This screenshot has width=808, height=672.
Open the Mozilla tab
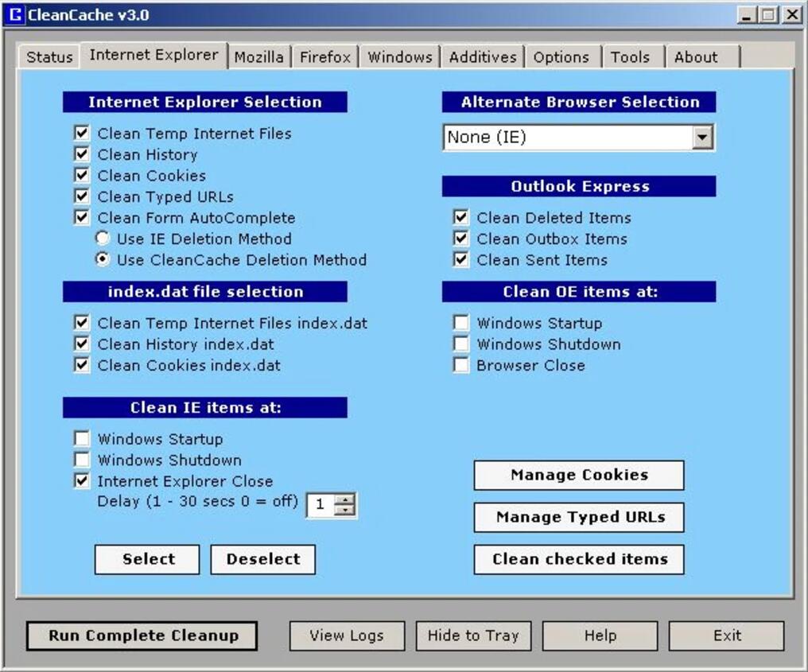(258, 56)
